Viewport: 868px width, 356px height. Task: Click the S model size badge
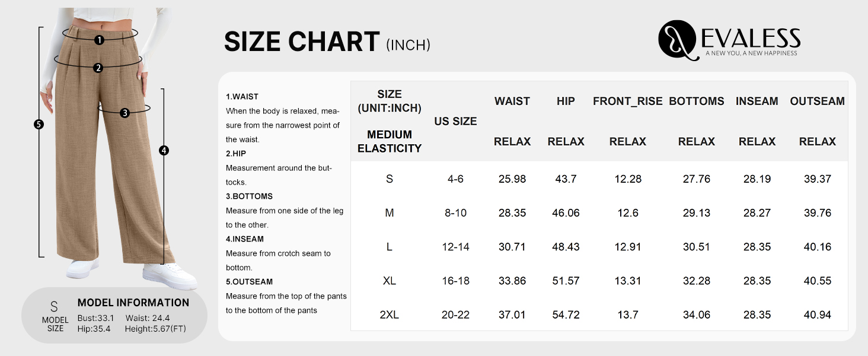55,307
